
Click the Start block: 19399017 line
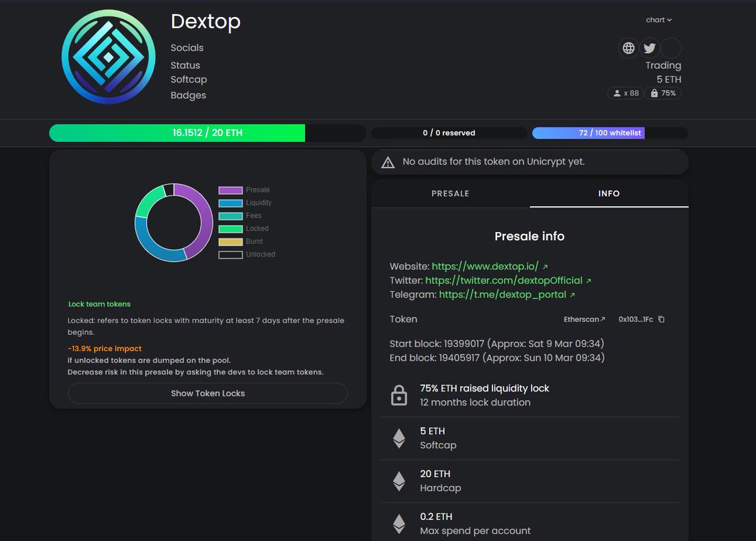[497, 344]
